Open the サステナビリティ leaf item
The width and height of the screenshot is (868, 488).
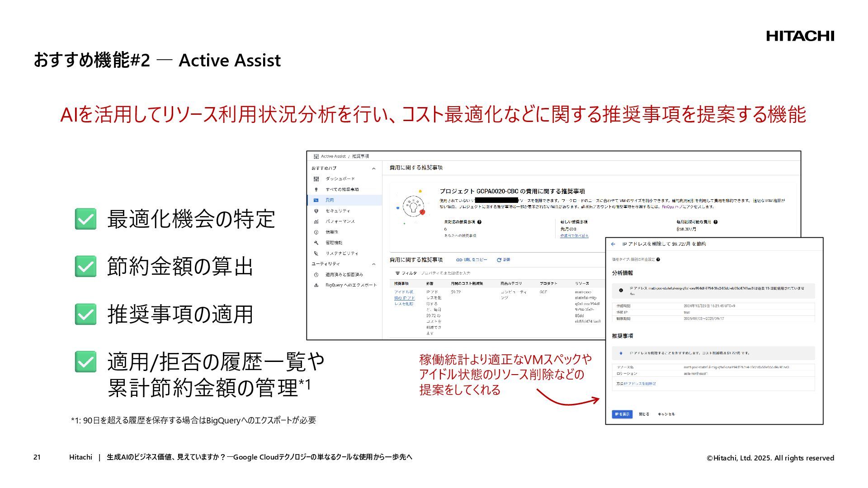point(341,253)
